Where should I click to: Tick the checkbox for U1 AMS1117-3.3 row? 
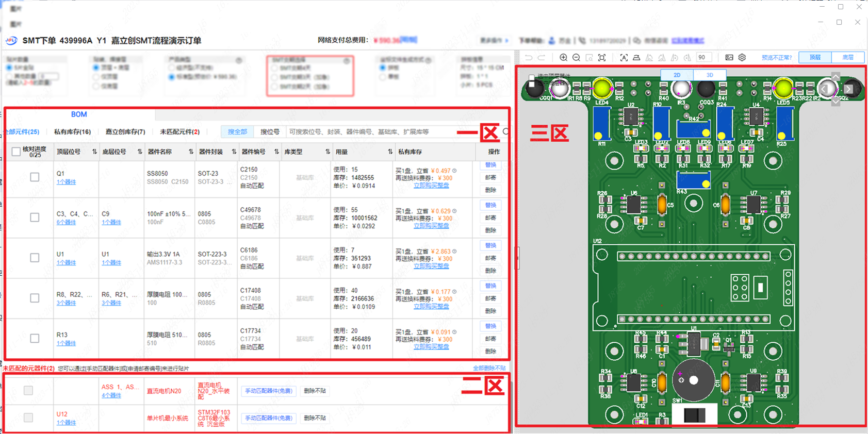pos(35,258)
